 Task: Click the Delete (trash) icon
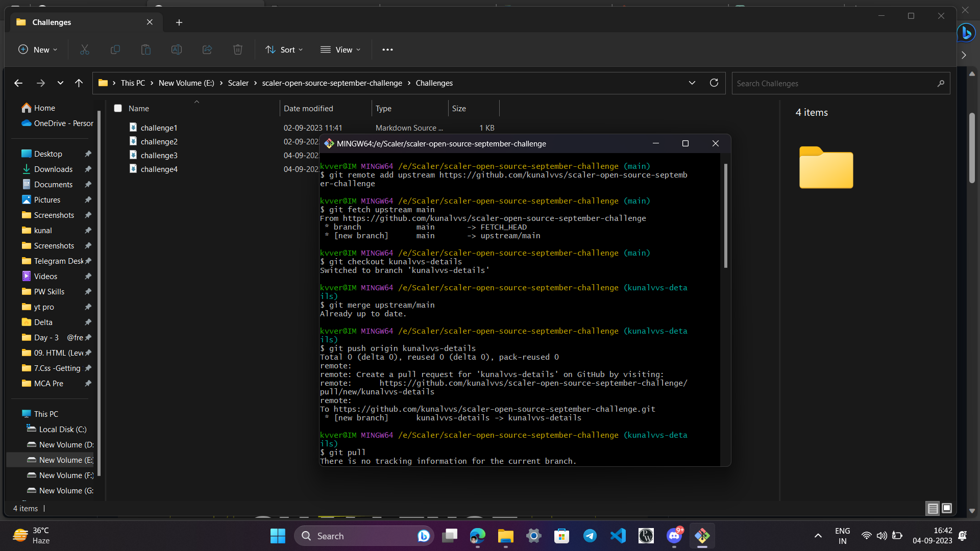pos(237,49)
